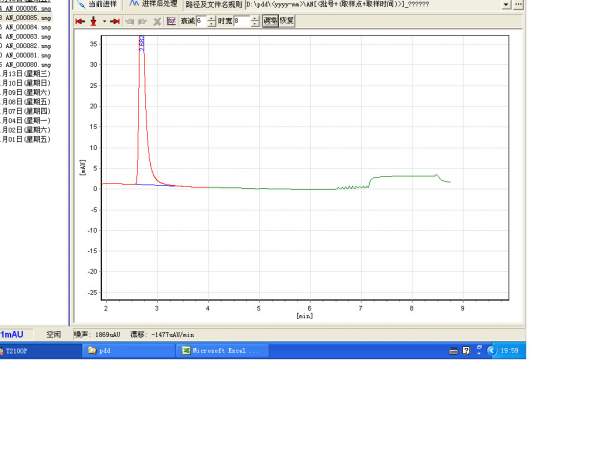Open the dropdown arrow beside the red marker icon
Screen dimensions: 600x450
[x=104, y=21]
